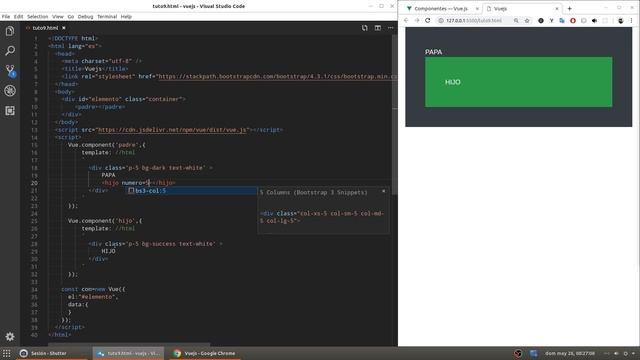Switch to Sesión - Shutter taskbar window

[52, 353]
